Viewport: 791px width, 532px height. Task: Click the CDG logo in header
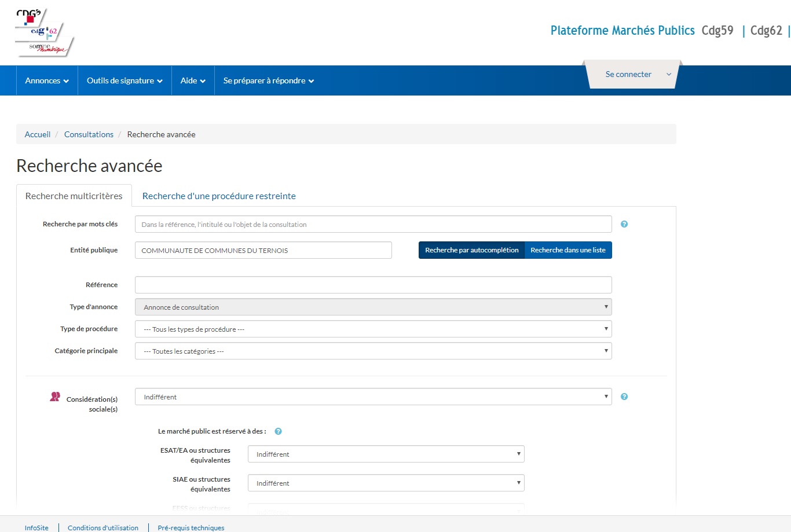[x=45, y=32]
